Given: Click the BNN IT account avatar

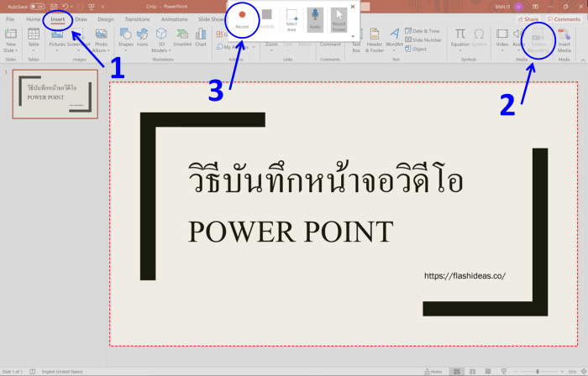Looking at the screenshot, I should tap(518, 7).
